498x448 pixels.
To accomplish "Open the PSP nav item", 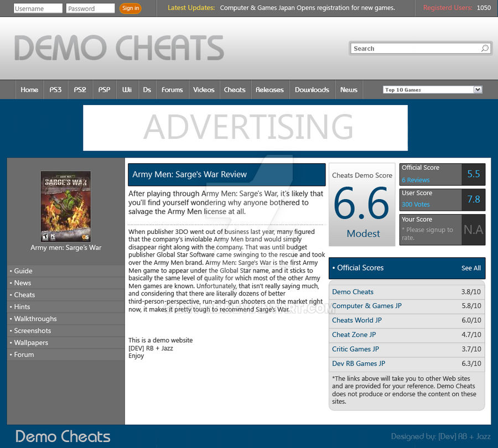I will pyautogui.click(x=104, y=90).
